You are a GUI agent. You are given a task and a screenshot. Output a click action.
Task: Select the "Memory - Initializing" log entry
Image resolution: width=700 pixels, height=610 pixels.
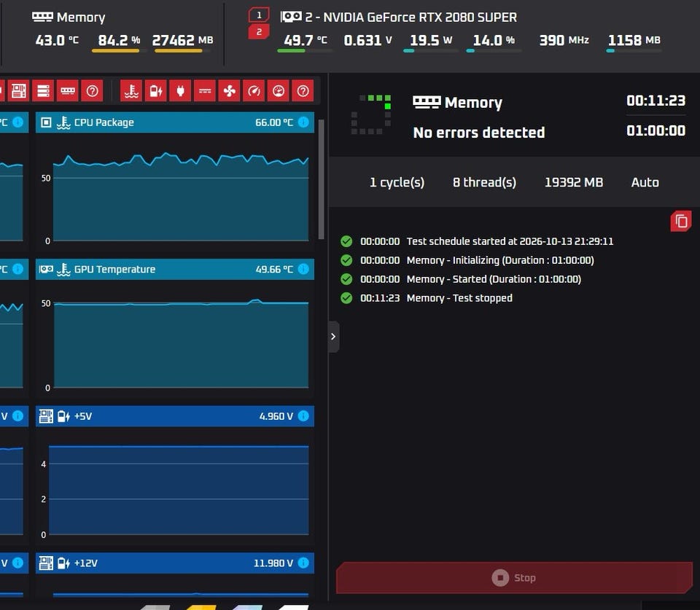467,260
